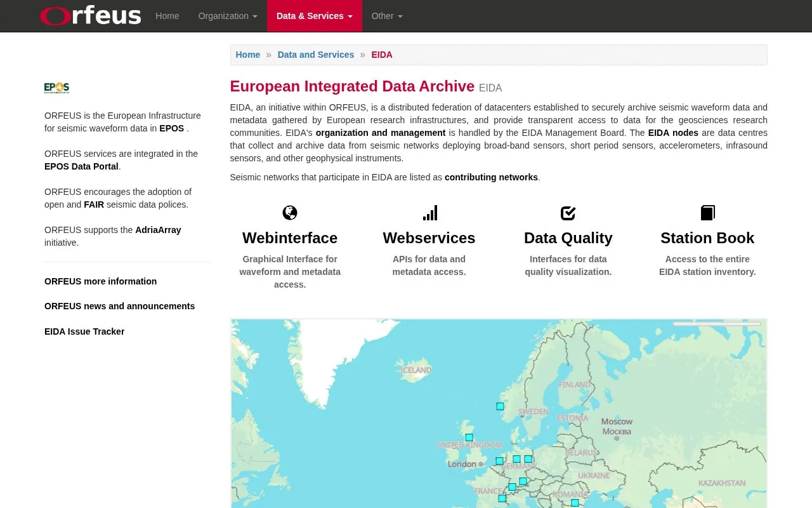Open the EPOS Data Portal link
Viewport: 812px width, 508px height.
[x=81, y=166]
